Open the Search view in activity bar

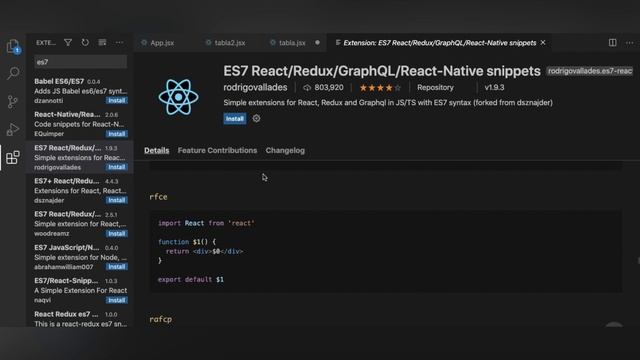coord(13,73)
